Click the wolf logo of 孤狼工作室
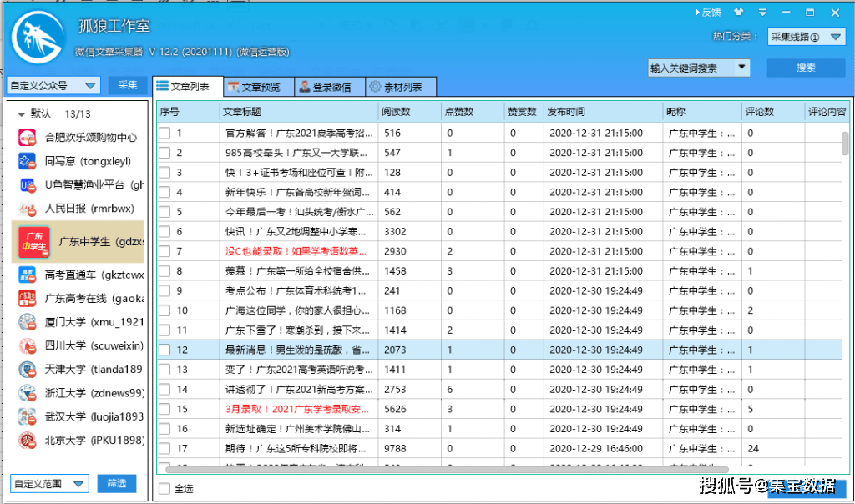 click(x=38, y=36)
